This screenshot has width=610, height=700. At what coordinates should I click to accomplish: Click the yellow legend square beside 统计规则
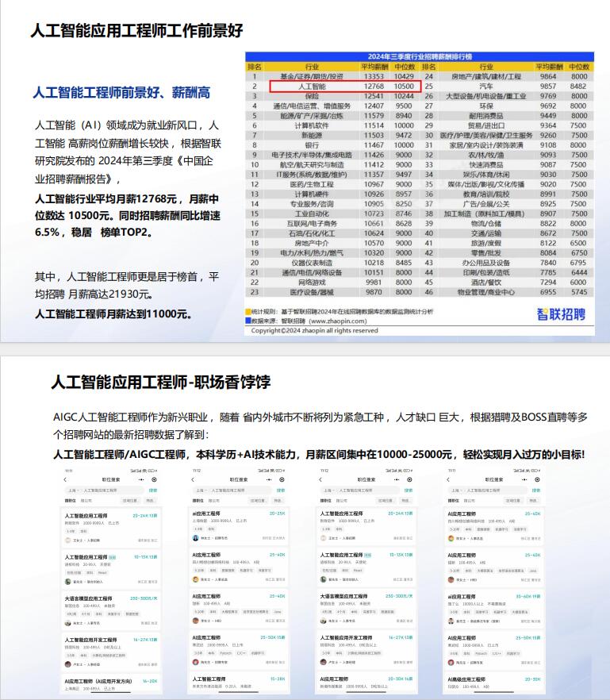247,313
